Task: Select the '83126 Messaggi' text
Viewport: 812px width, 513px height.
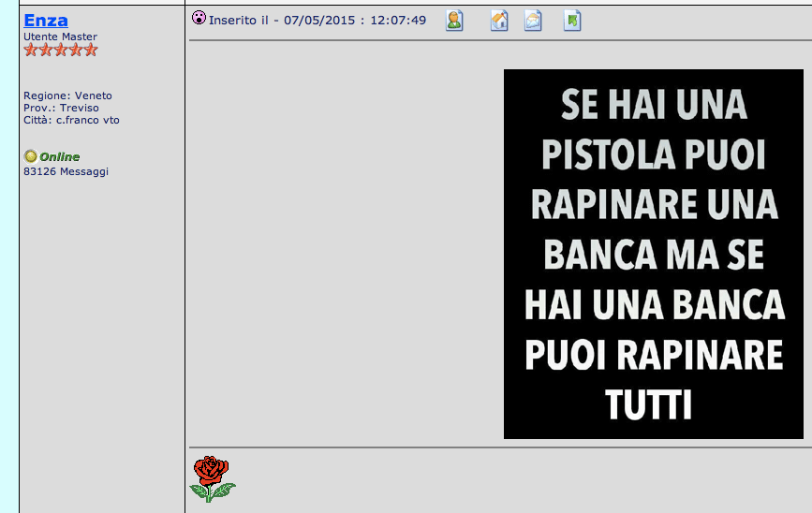Action: tap(66, 171)
